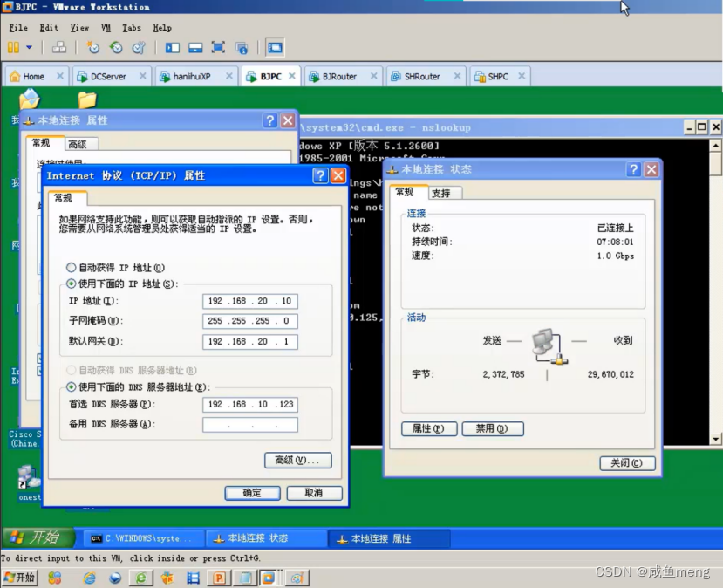This screenshot has width=723, height=588.
Task: Click 关闭(C) button in status window
Action: tap(628, 463)
